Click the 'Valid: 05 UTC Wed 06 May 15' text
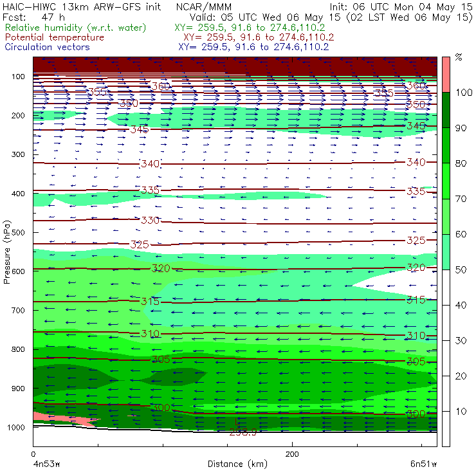 (265, 17)
